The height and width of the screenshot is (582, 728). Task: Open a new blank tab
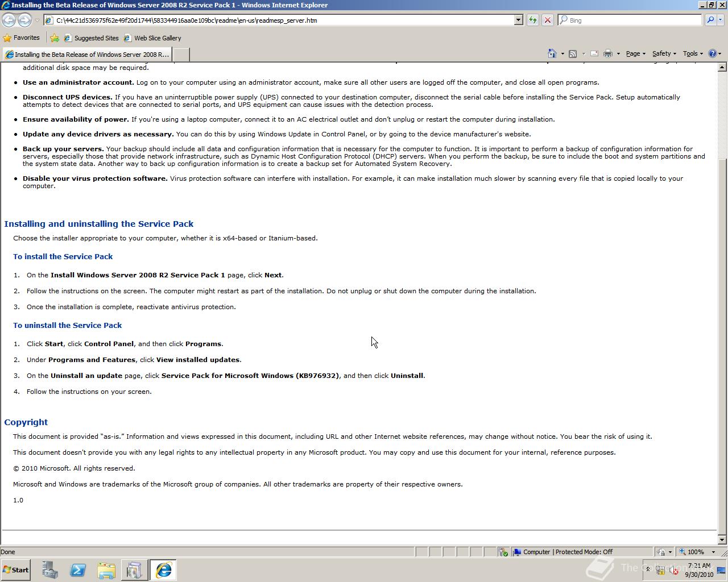[x=181, y=55]
